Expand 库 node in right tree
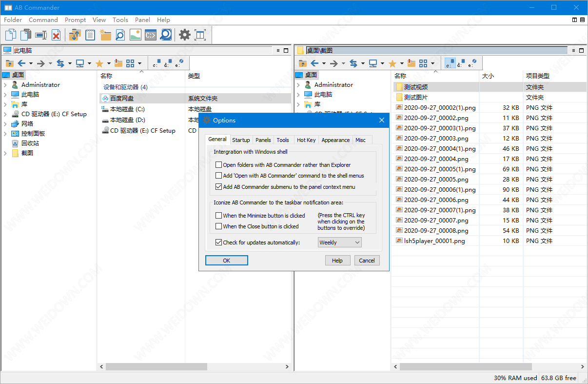The width and height of the screenshot is (588, 384). click(x=298, y=104)
